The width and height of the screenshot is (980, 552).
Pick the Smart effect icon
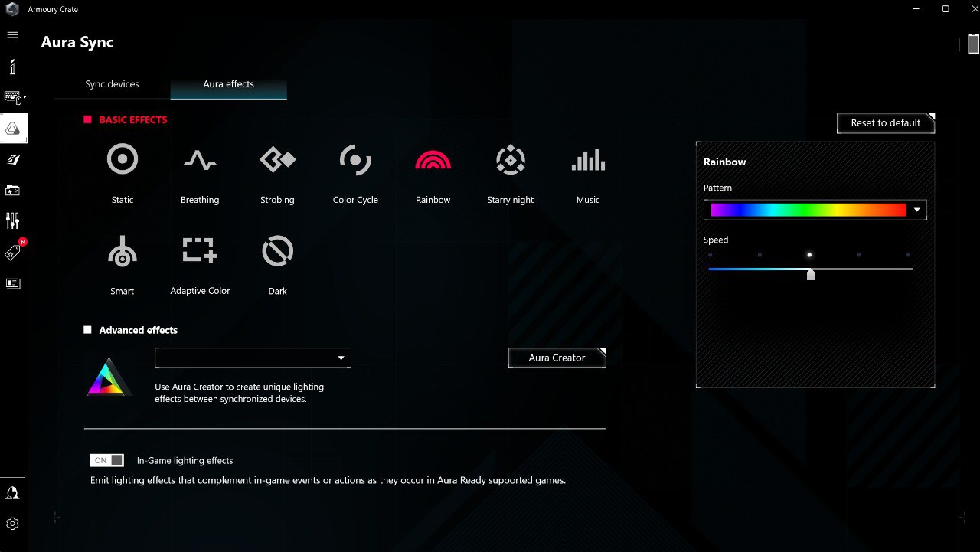click(x=122, y=250)
